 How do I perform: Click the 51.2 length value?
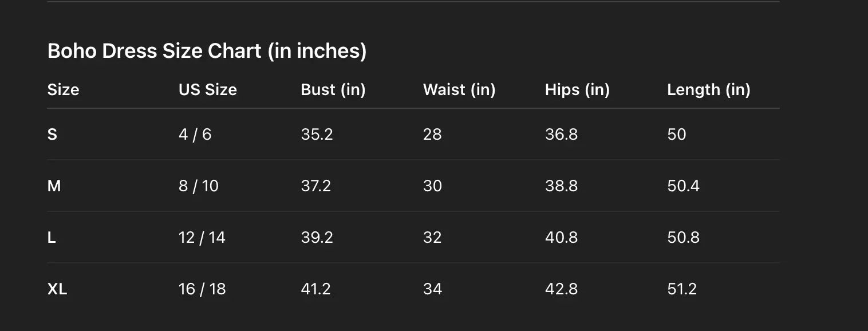[x=682, y=289]
